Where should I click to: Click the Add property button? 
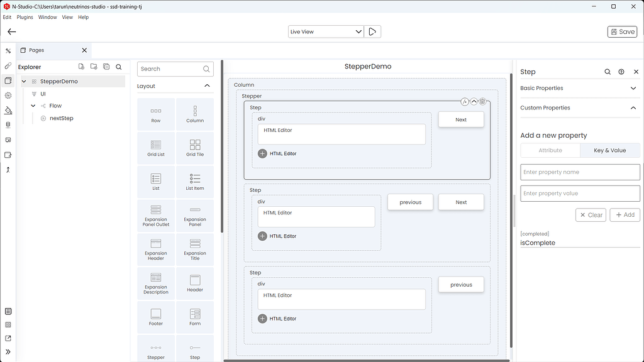[x=625, y=215]
